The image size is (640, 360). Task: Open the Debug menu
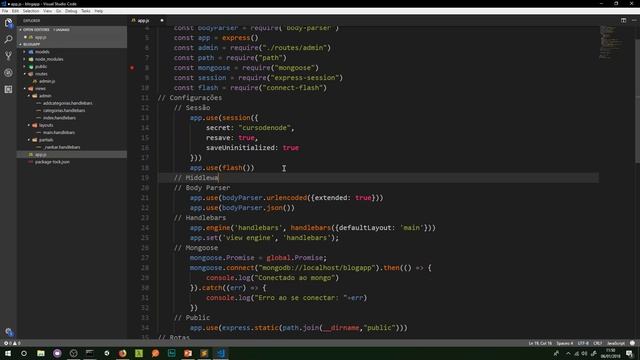click(x=71, y=11)
